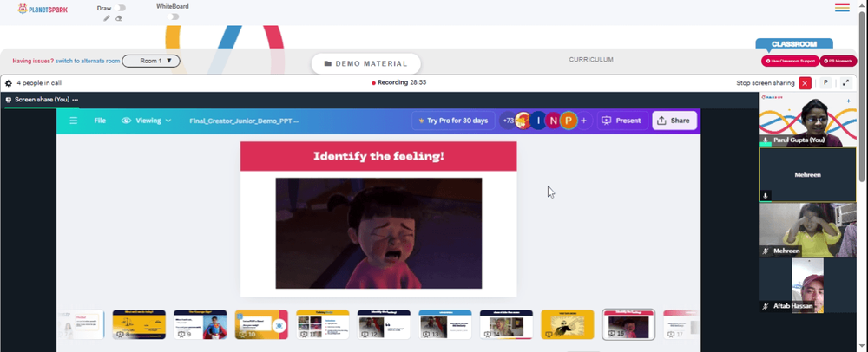Expand the Viewing mode dropdown
This screenshot has width=868, height=352.
[x=147, y=121]
